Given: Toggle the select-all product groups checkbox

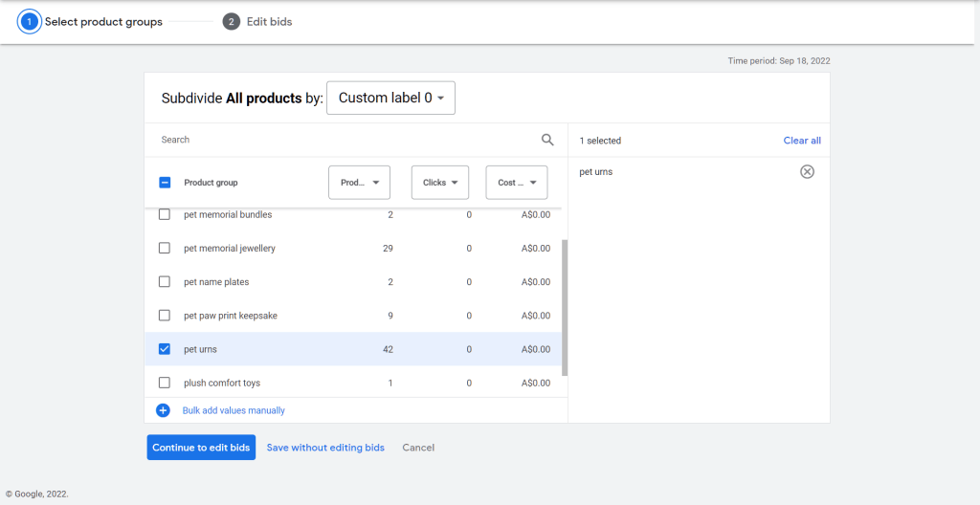Looking at the screenshot, I should (165, 183).
